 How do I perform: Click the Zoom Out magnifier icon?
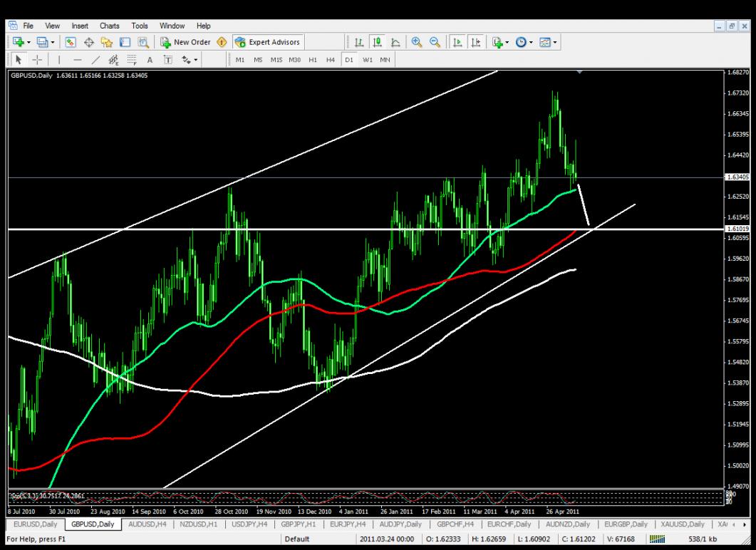434,43
